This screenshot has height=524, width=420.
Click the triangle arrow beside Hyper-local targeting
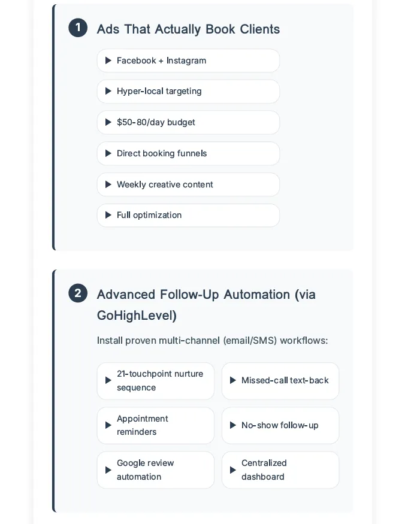[x=108, y=91]
